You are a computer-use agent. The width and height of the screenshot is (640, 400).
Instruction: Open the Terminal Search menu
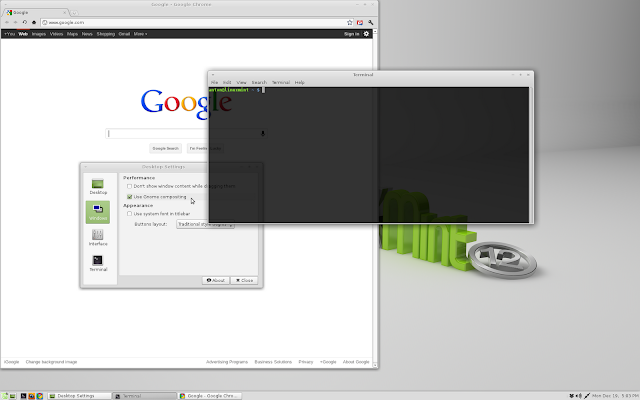click(x=259, y=82)
